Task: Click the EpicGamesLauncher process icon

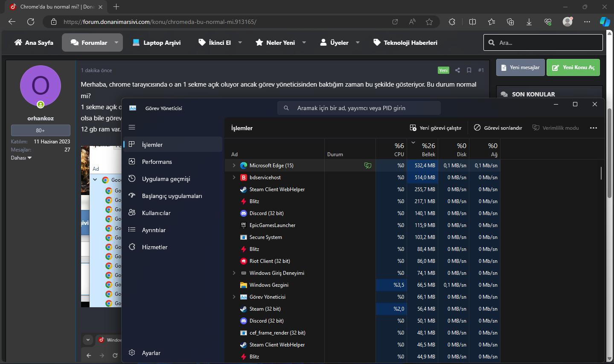Action: pyautogui.click(x=244, y=225)
